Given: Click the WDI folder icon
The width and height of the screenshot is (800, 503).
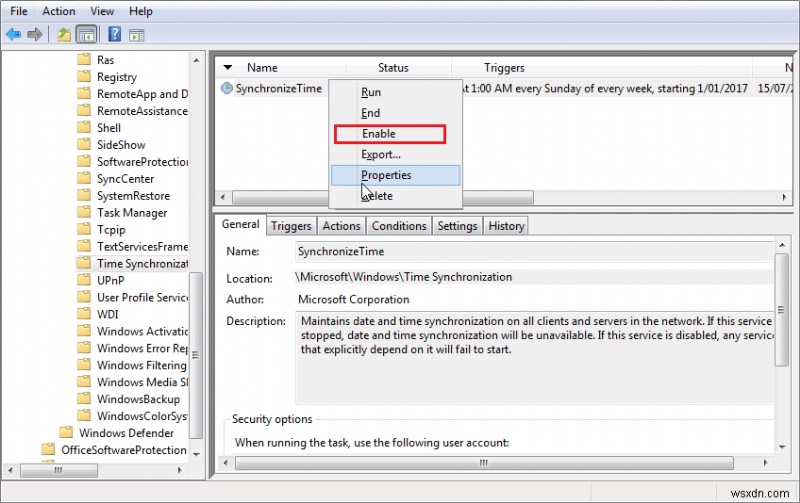Looking at the screenshot, I should point(84,314).
